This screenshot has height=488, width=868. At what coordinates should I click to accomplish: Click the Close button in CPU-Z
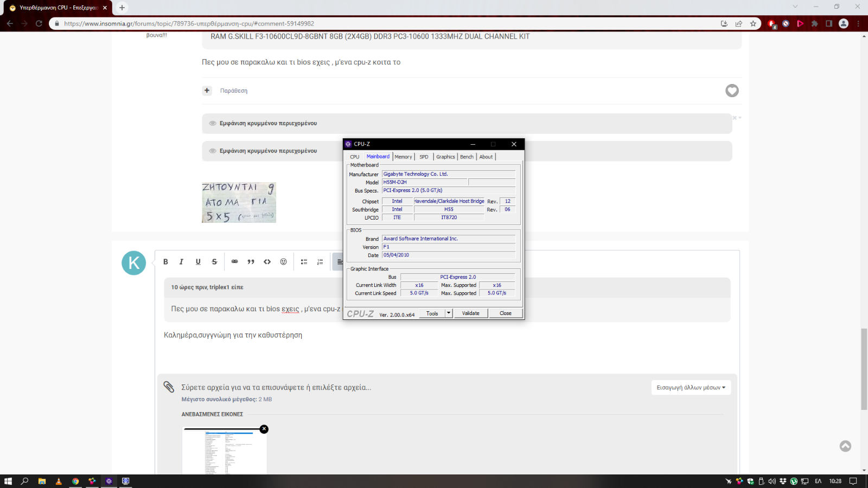(x=506, y=313)
